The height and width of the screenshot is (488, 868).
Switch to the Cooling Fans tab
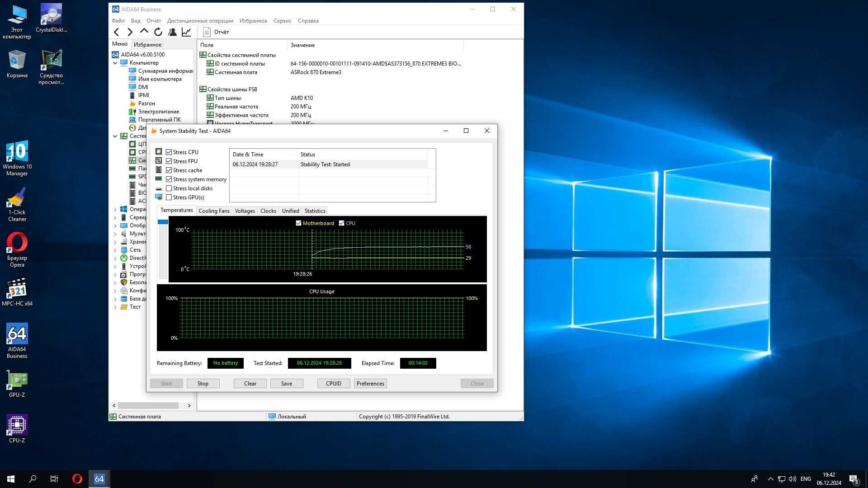214,211
